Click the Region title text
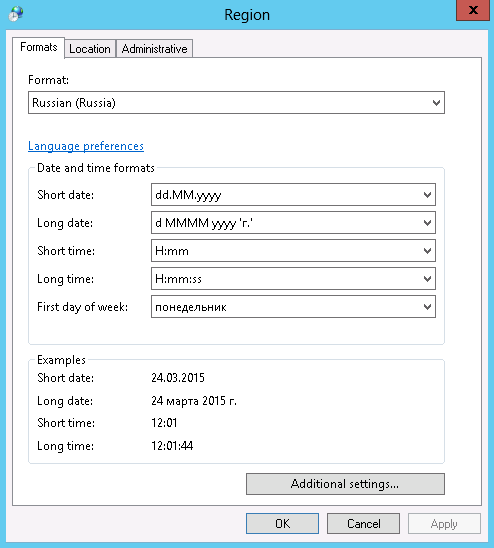 point(247,15)
